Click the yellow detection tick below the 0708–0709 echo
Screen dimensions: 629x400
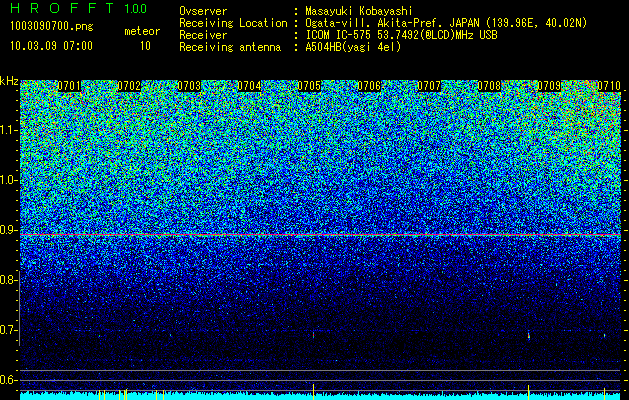[x=528, y=392]
